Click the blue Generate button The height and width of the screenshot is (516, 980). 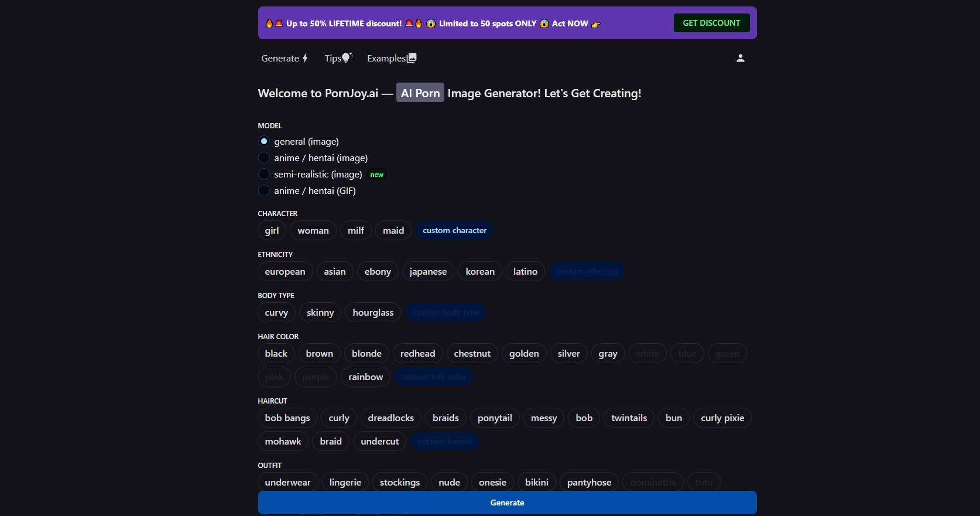click(507, 503)
